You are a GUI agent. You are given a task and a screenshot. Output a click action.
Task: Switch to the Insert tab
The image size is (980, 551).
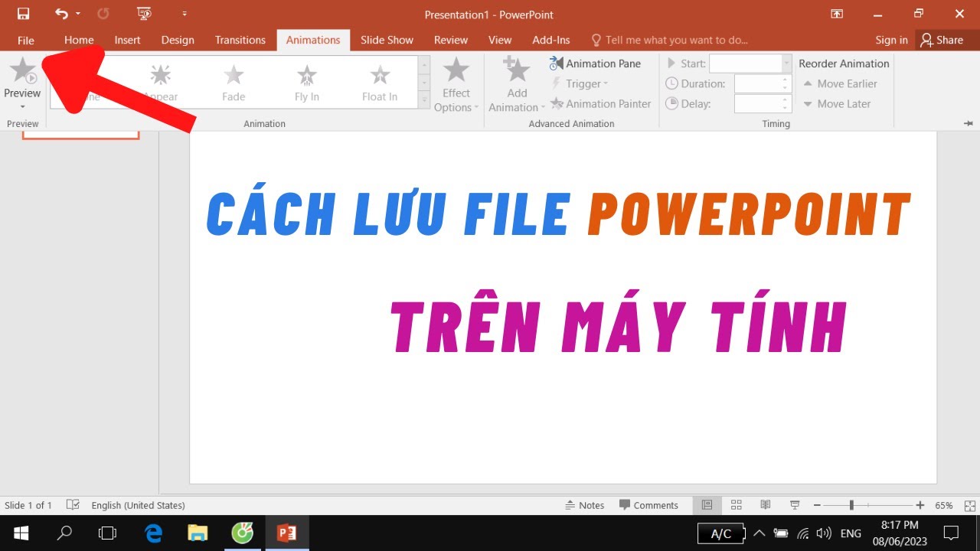pyautogui.click(x=127, y=40)
